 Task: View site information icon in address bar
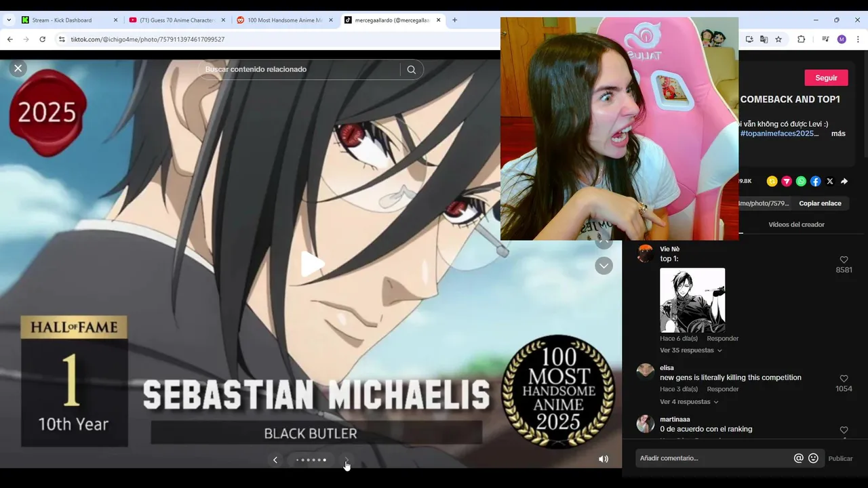(62, 39)
